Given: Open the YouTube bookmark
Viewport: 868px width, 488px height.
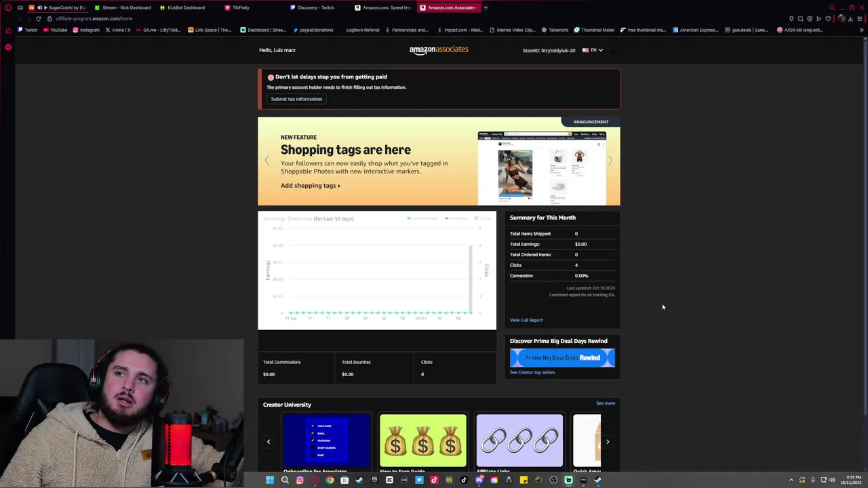Looking at the screenshot, I should (55, 30).
